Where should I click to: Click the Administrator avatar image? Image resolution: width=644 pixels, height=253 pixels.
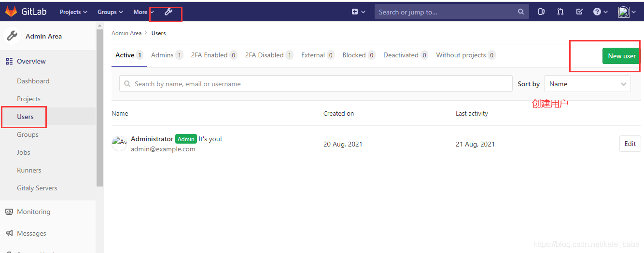[119, 144]
